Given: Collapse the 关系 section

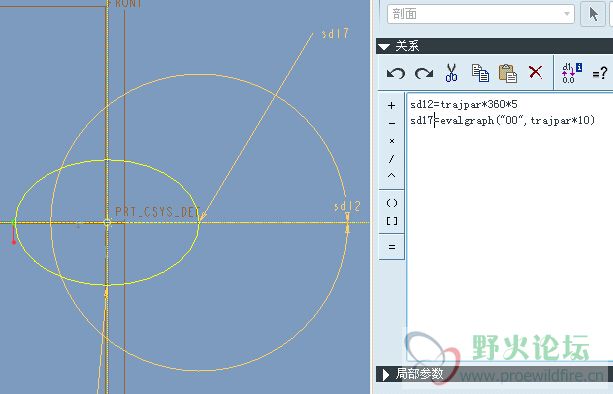Looking at the screenshot, I should 384,47.
